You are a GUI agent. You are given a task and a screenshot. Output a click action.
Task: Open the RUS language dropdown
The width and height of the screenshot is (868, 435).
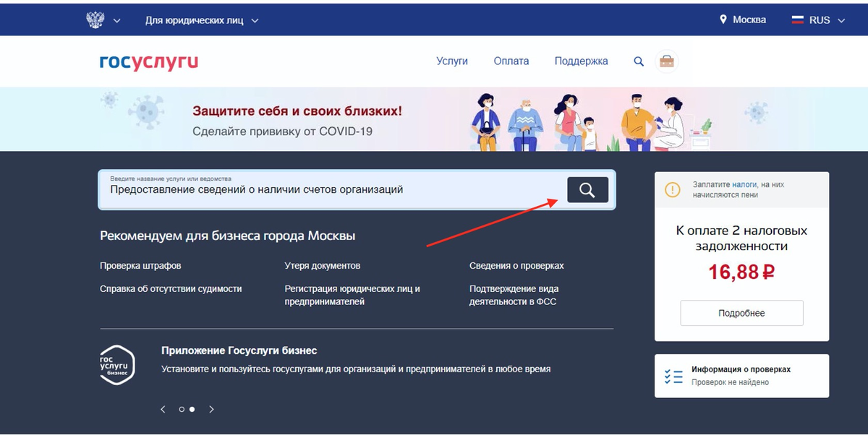[x=827, y=20]
